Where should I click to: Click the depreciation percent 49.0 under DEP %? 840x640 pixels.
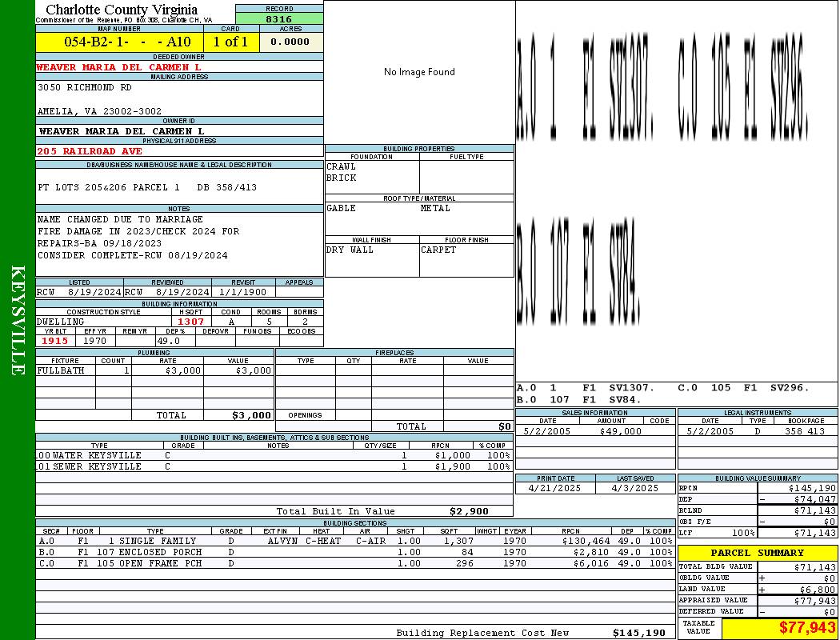[168, 341]
